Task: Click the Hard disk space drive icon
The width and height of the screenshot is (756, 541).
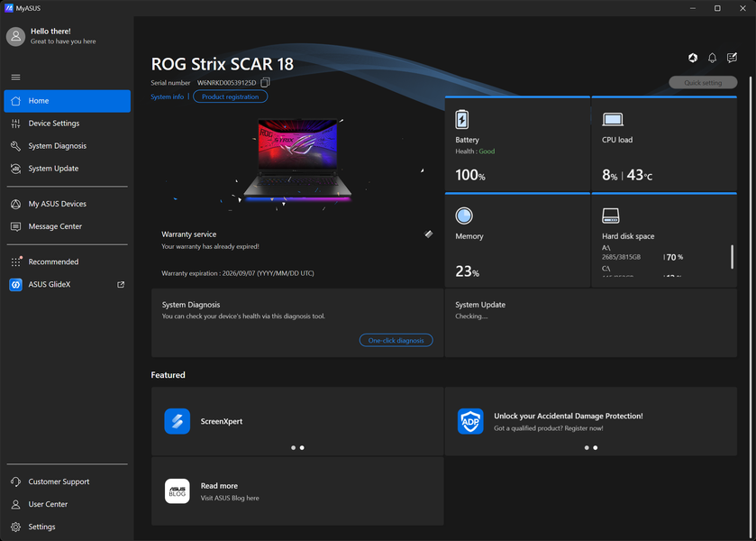Action: 611,215
